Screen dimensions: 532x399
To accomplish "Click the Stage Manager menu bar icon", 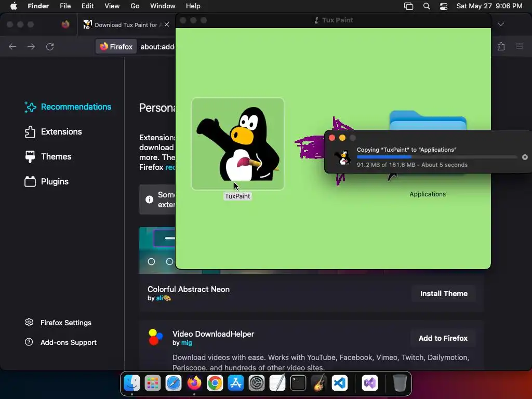I will 408,6.
